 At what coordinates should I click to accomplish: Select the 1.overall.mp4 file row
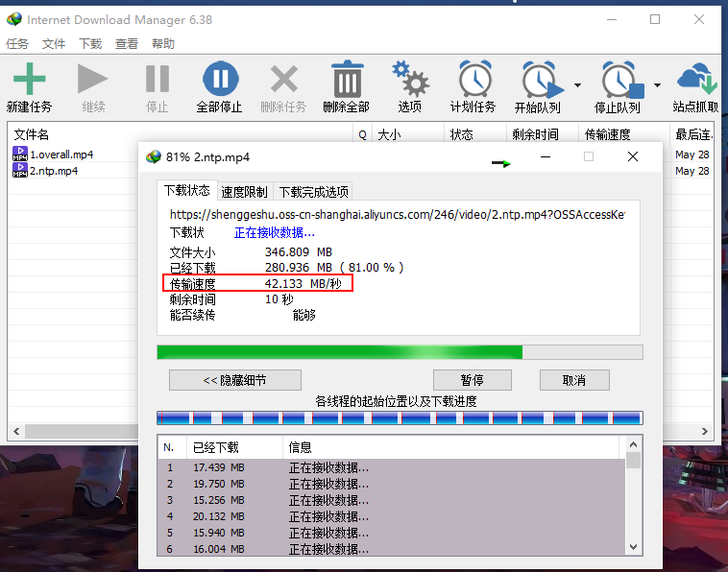74,154
